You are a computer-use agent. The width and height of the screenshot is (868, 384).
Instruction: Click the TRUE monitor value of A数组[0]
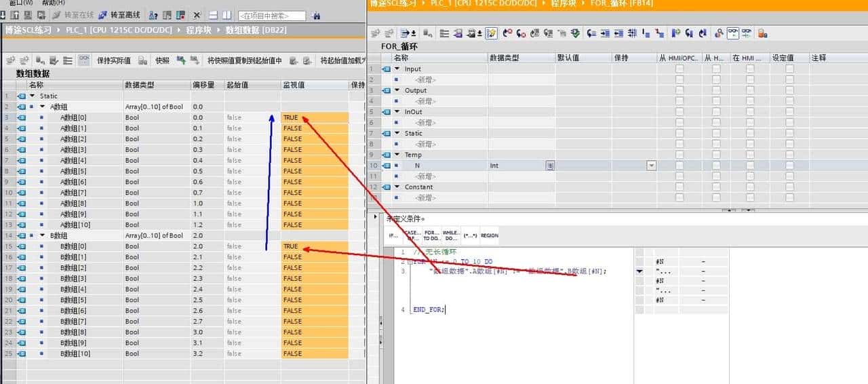[x=315, y=118]
